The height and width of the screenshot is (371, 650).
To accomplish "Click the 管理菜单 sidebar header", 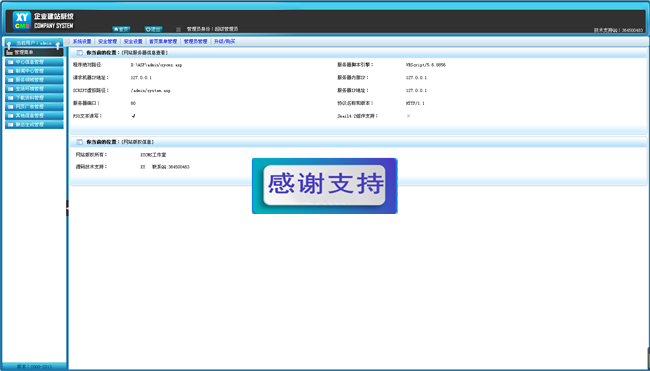I will (34, 52).
